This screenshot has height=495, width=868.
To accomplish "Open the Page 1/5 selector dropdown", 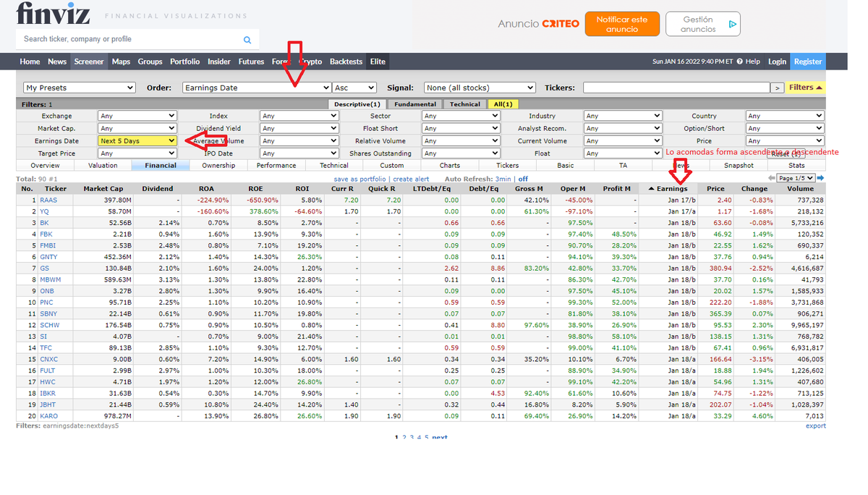I will point(796,178).
